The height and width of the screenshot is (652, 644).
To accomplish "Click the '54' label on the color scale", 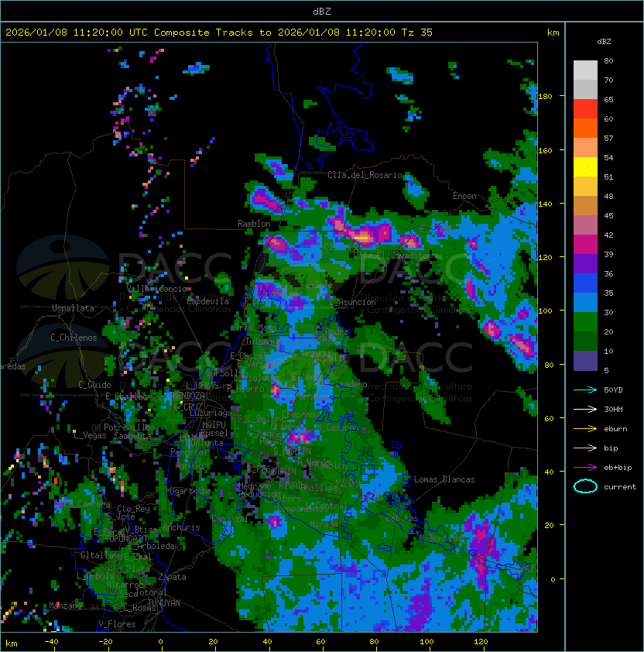I will [x=608, y=158].
